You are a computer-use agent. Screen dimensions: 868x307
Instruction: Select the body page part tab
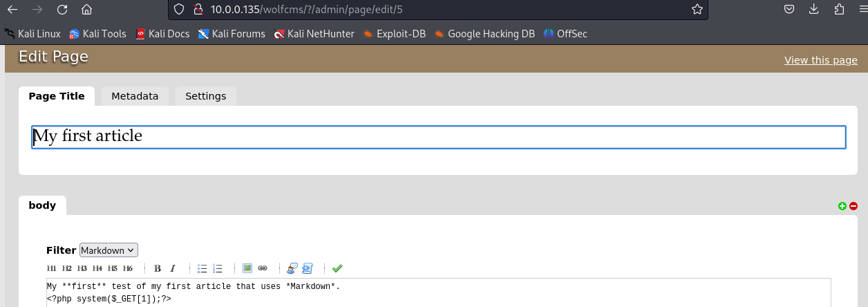pyautogui.click(x=42, y=205)
